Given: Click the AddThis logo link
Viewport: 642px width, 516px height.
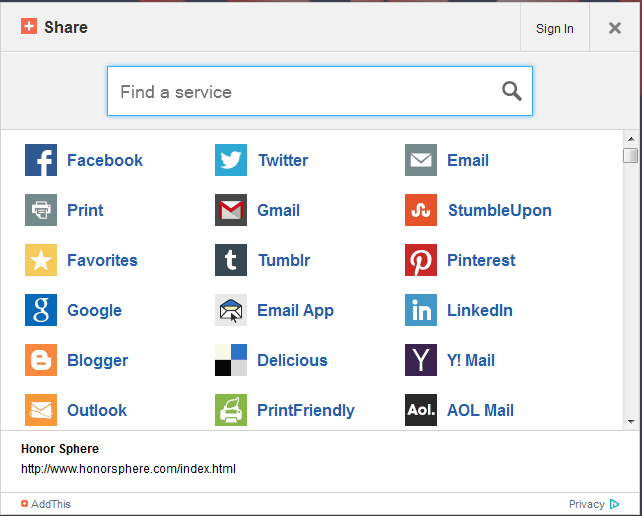Looking at the screenshot, I should click(x=46, y=504).
